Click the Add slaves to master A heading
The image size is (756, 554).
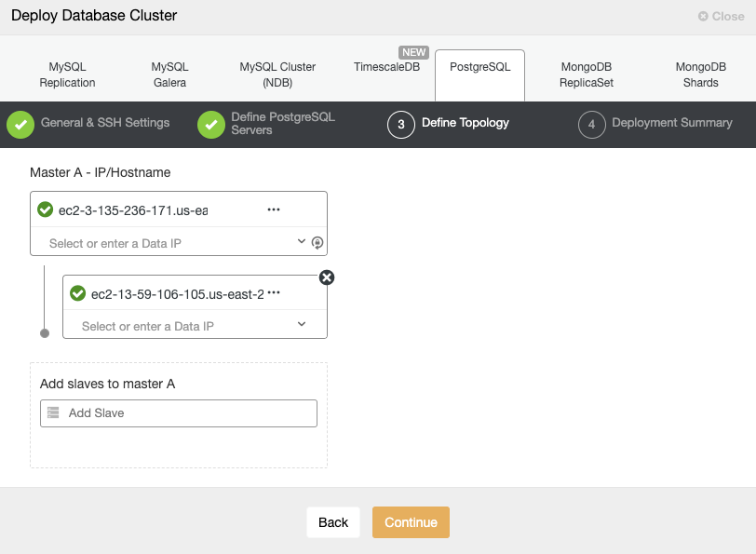[107, 384]
